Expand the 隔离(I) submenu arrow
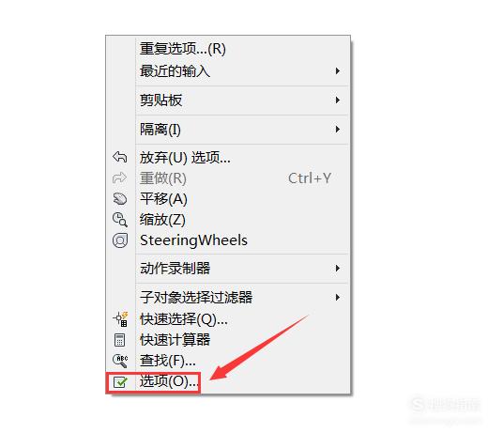Image resolution: width=503 pixels, height=448 pixels. click(338, 130)
